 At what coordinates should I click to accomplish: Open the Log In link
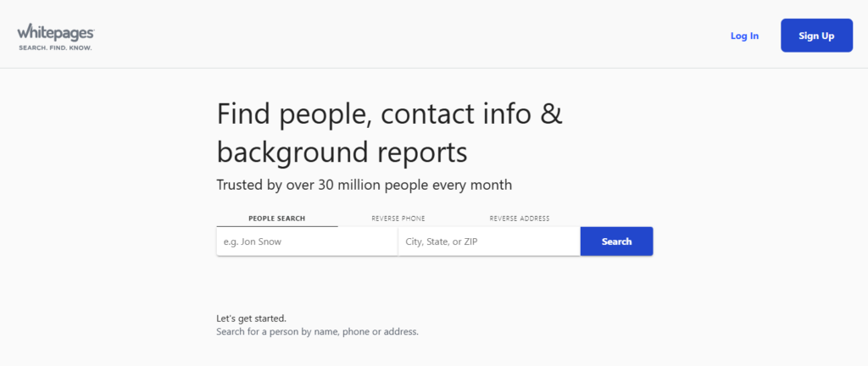pyautogui.click(x=744, y=36)
